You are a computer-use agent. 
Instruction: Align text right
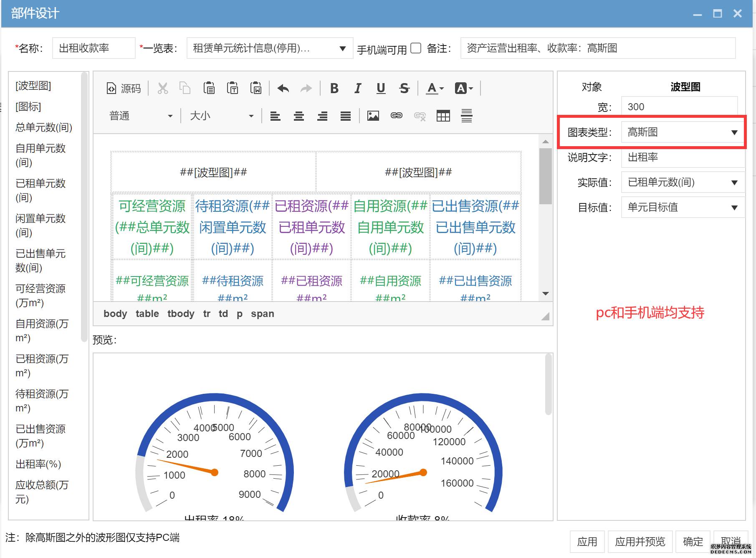coord(322,116)
